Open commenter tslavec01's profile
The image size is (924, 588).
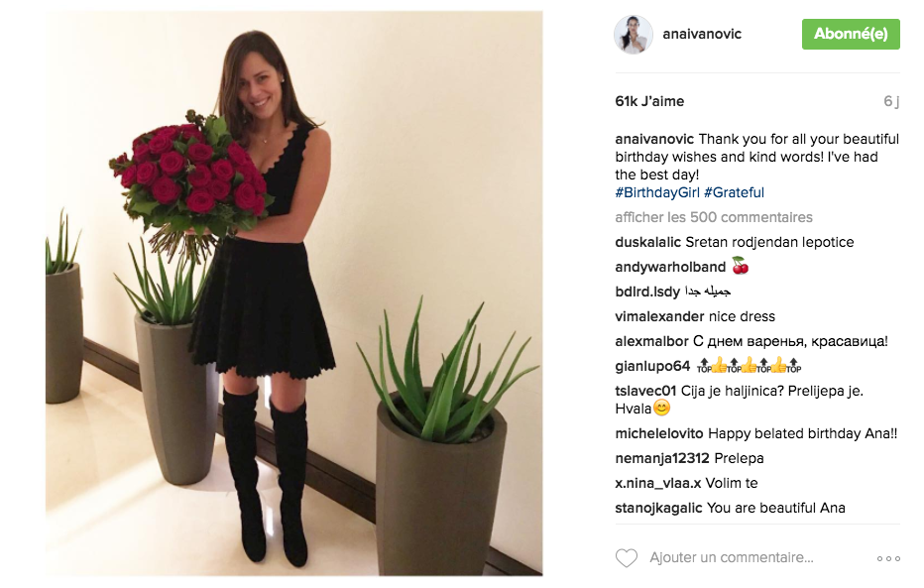coord(645,391)
